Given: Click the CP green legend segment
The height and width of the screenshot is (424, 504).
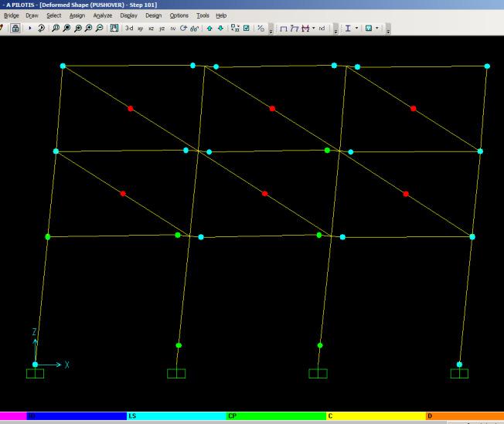Looking at the screenshot, I should (276, 416).
